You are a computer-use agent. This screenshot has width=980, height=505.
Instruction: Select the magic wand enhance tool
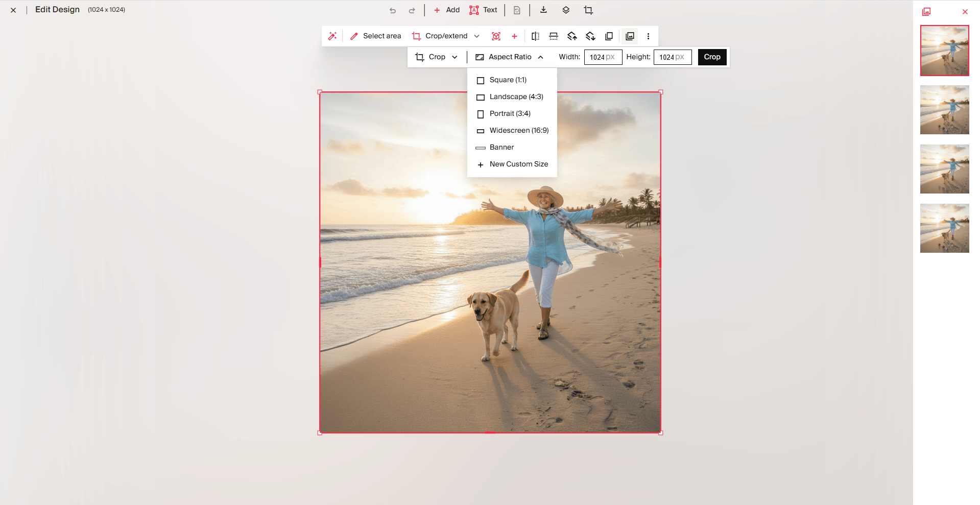(x=332, y=36)
